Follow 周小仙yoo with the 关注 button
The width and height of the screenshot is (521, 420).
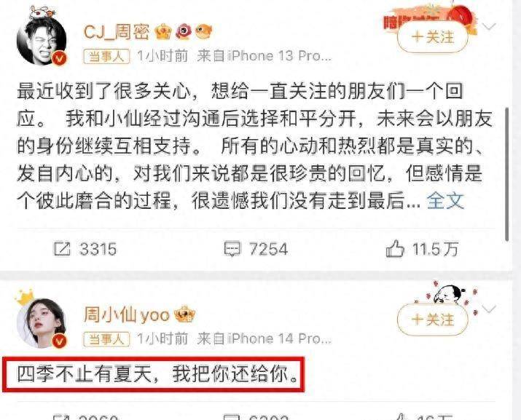432,320
